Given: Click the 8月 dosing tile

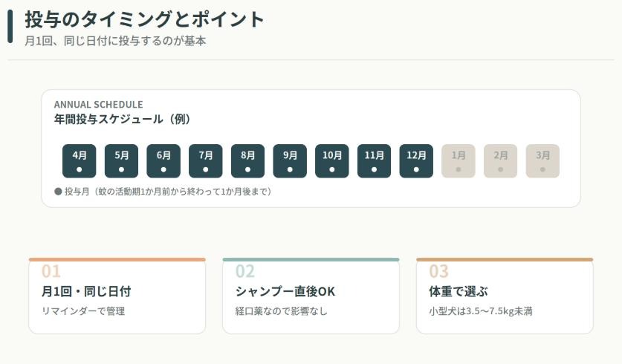Looking at the screenshot, I should (248, 161).
